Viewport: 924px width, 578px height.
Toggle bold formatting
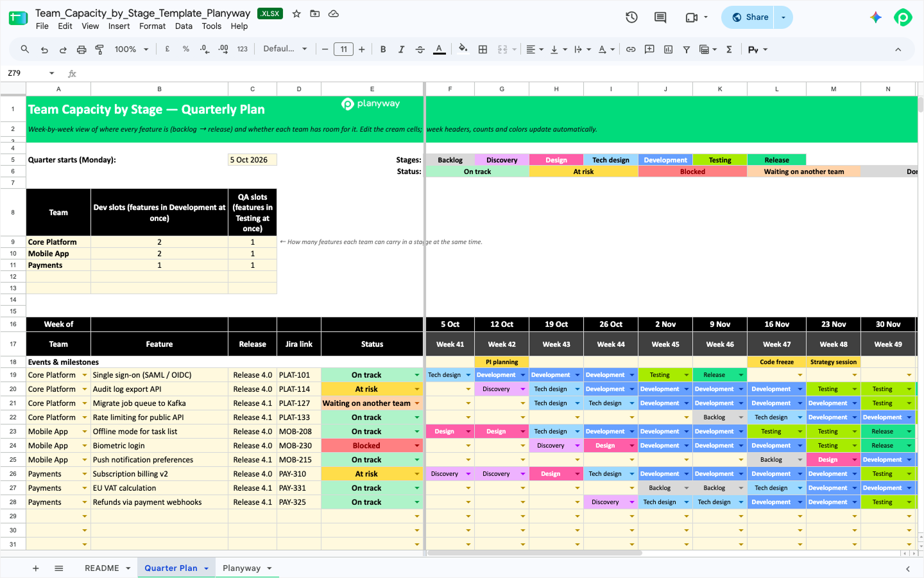[383, 49]
